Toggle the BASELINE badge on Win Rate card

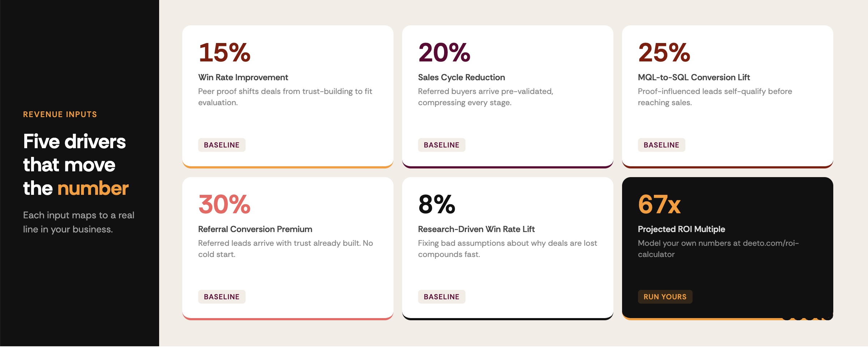click(x=222, y=145)
